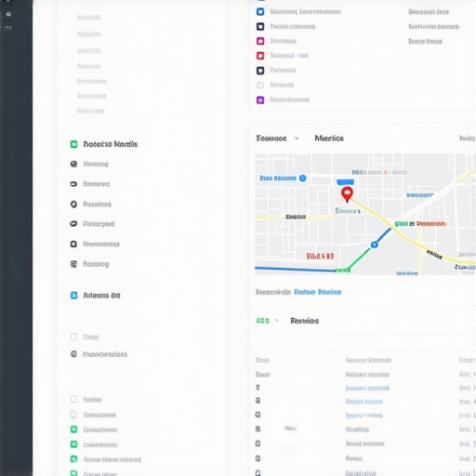Click the blue rectangular marker above the red pin

click(x=345, y=182)
